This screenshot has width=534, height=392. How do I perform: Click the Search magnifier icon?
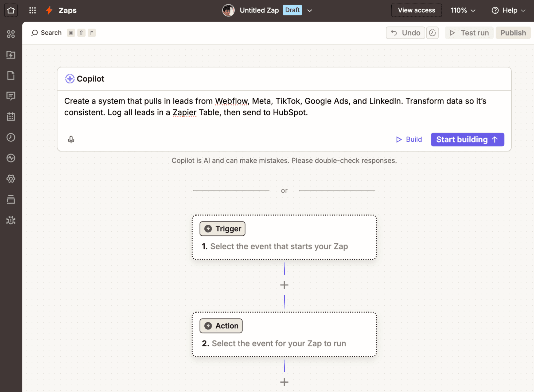point(34,33)
